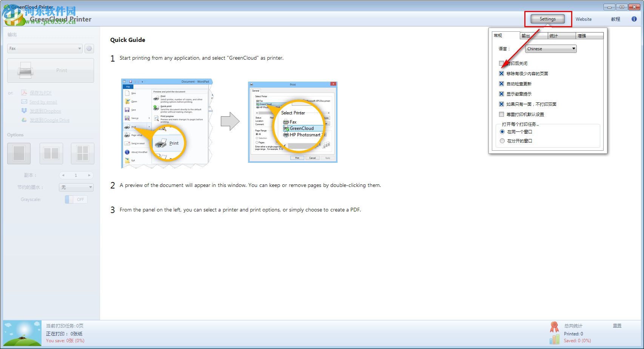This screenshot has width=644, height=349.
Task: Check 打印后关闭 checkbox
Action: coord(501,63)
